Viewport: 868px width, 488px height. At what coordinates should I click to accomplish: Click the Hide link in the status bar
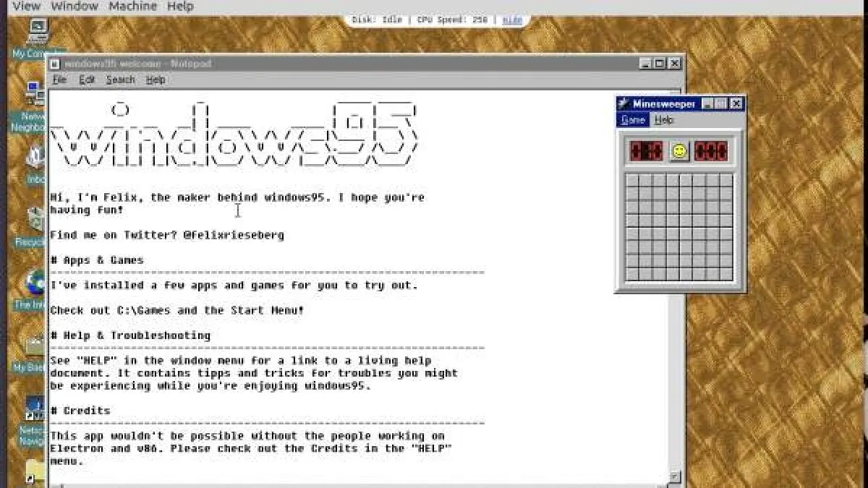pos(512,20)
